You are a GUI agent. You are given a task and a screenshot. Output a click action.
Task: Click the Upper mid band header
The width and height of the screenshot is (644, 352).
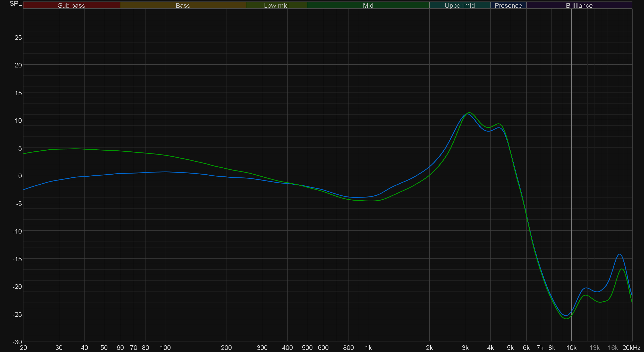[460, 5]
